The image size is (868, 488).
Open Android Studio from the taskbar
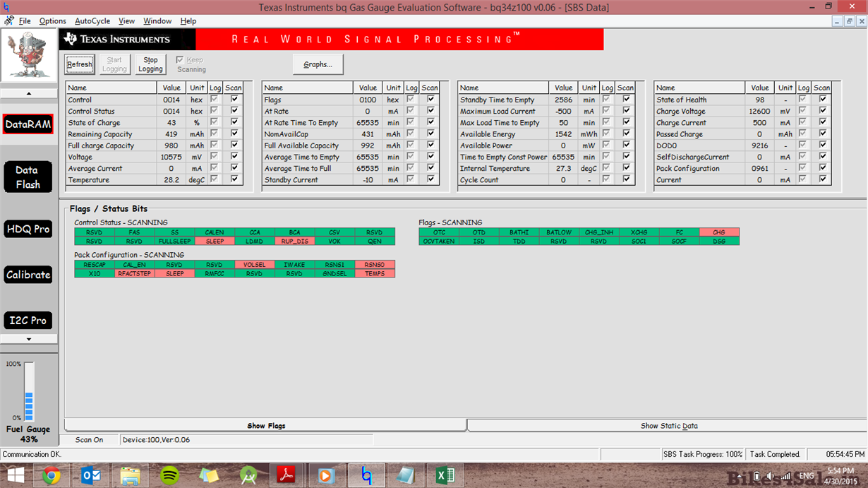coord(248,476)
